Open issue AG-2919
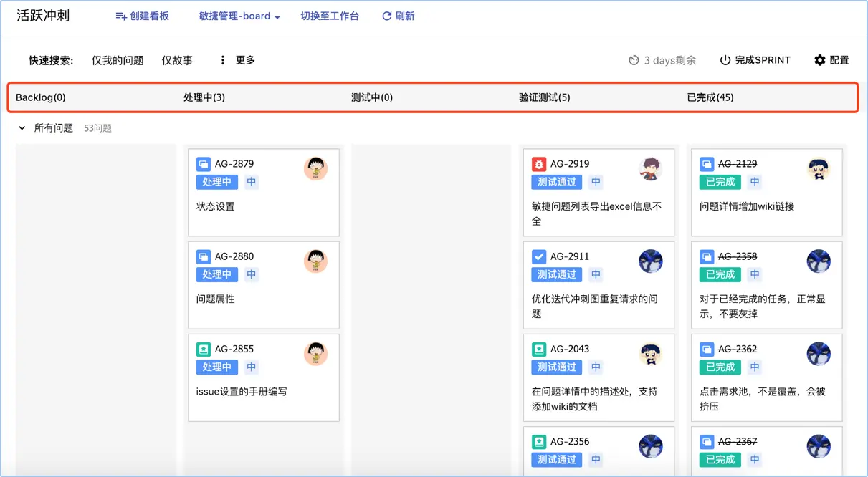Screen dimensions: 868x477 (x=570, y=164)
